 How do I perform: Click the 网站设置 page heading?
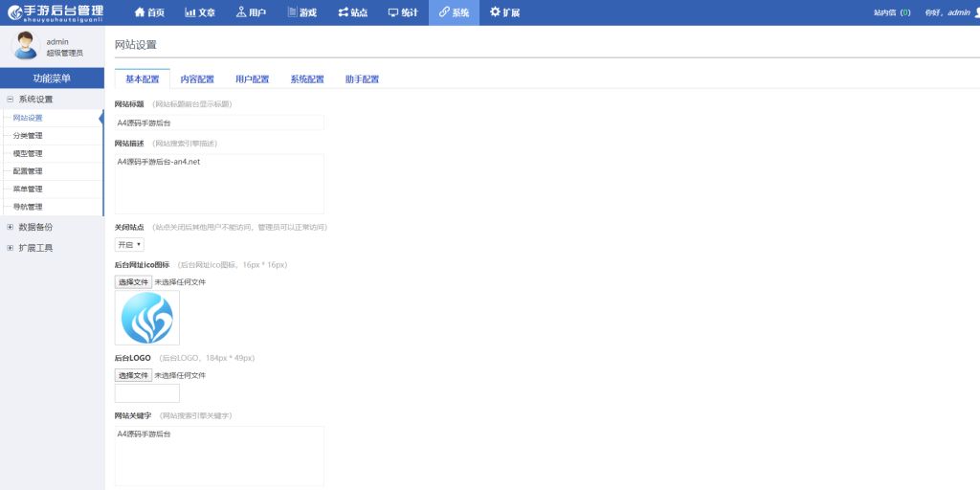[136, 45]
